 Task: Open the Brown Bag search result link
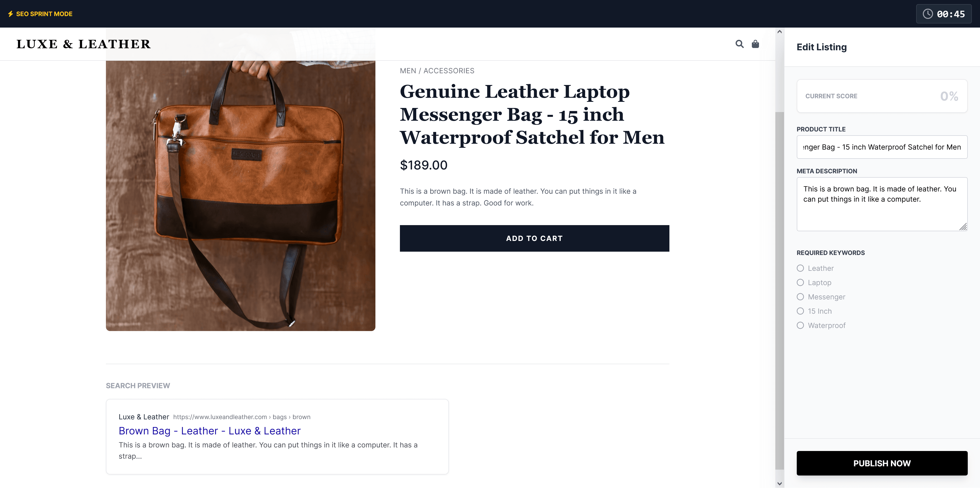[x=210, y=431]
